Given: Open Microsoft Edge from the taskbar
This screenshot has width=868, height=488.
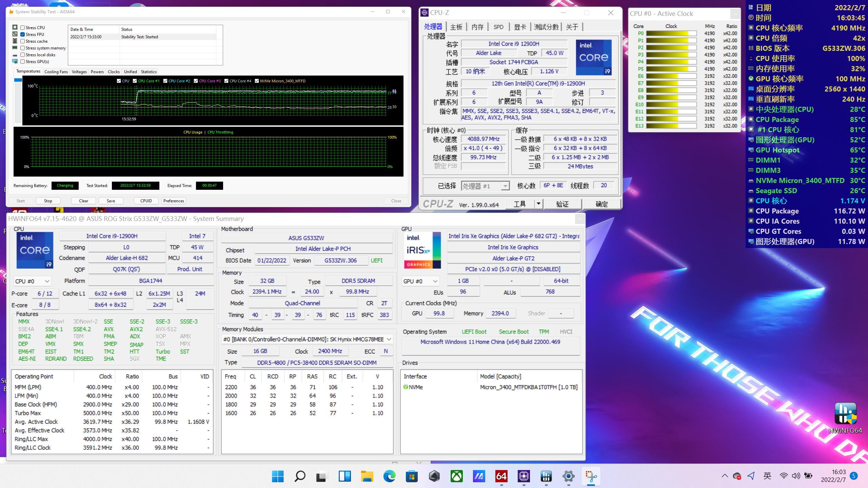Looking at the screenshot, I should (x=390, y=476).
